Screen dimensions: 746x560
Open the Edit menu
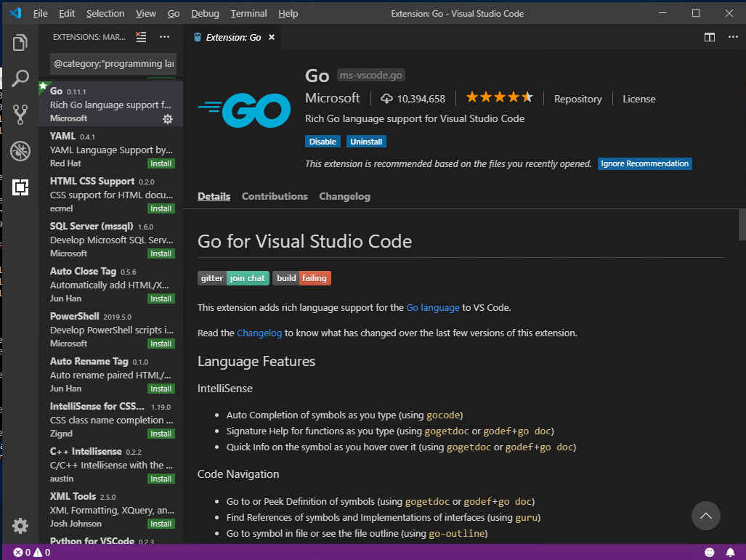67,13
